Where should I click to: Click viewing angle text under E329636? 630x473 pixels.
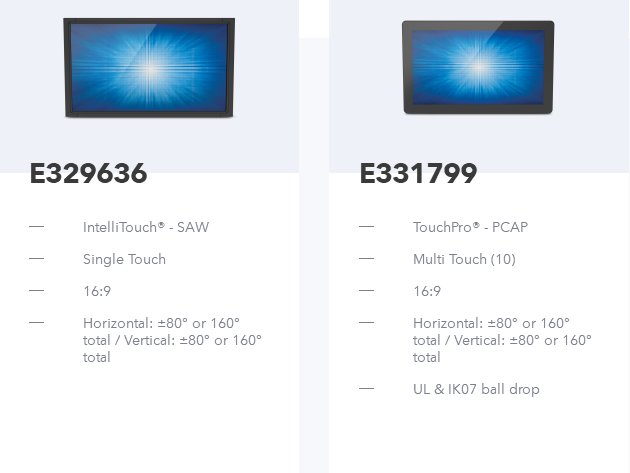coord(172,340)
